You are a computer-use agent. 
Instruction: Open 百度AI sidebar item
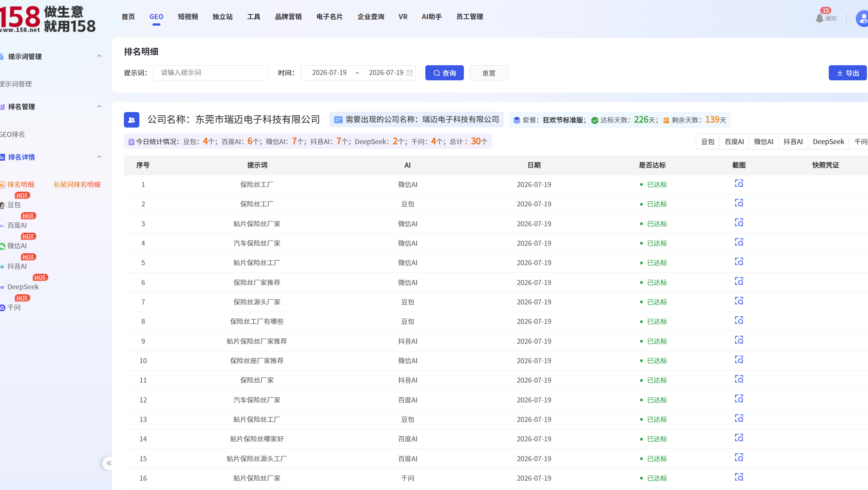point(17,225)
